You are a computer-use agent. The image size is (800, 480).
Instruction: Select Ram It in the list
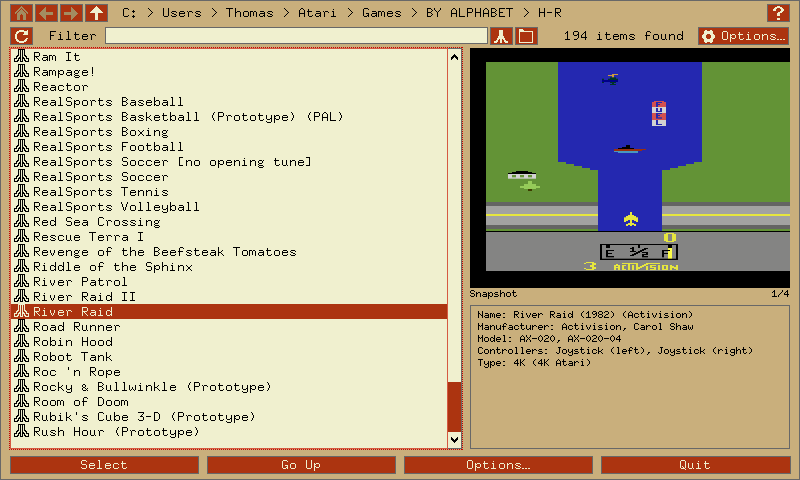[229, 57]
